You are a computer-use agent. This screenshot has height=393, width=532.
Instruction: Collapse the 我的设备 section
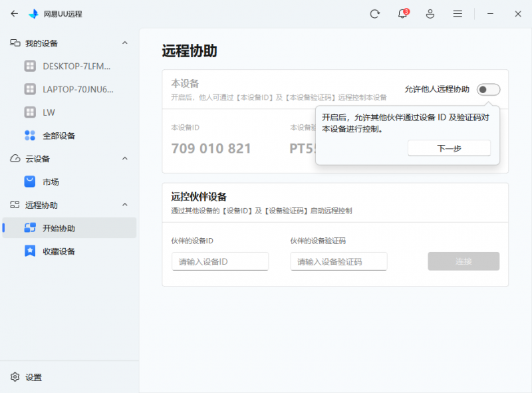tap(126, 43)
